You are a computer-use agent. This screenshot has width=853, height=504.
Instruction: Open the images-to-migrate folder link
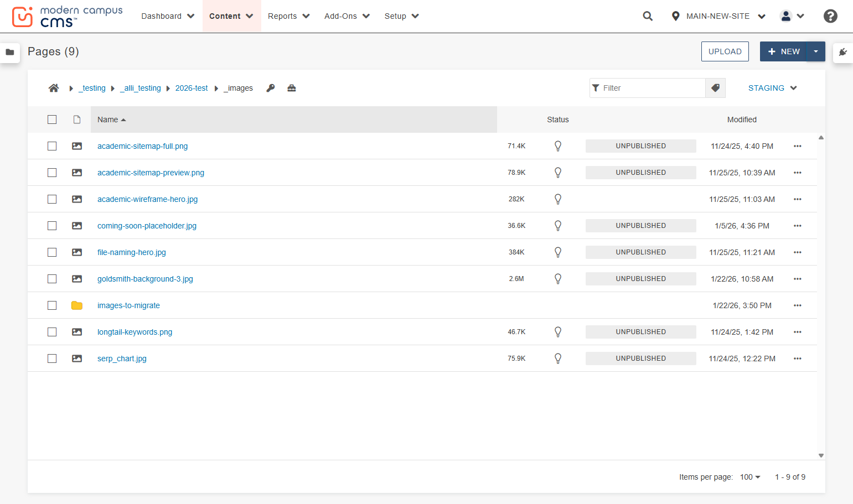[128, 305]
